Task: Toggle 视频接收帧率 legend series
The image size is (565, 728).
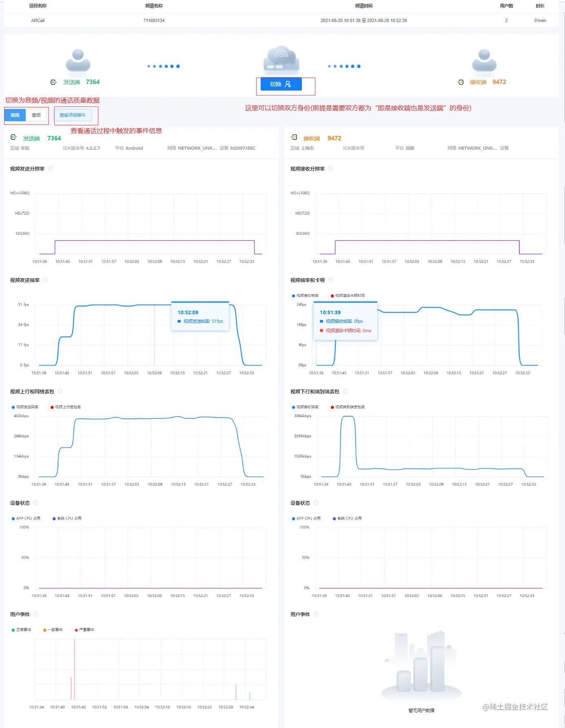Action: point(305,295)
